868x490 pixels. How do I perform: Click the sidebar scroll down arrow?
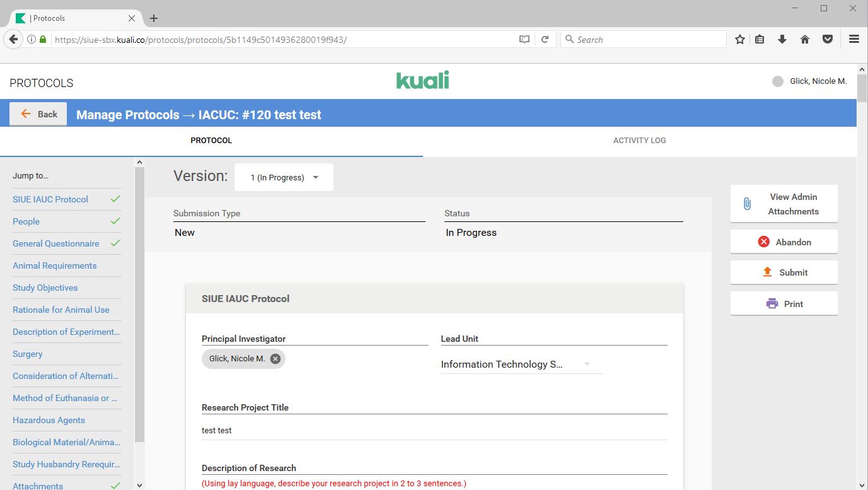coord(139,485)
